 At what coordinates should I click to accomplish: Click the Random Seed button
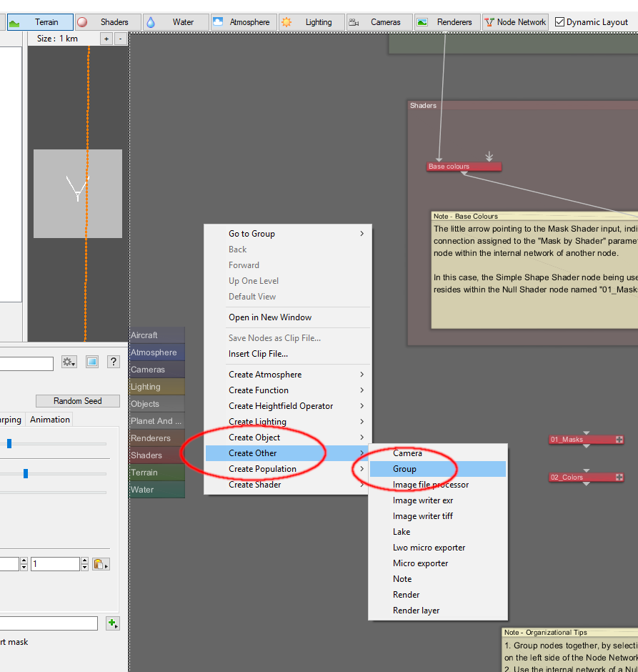coord(77,401)
